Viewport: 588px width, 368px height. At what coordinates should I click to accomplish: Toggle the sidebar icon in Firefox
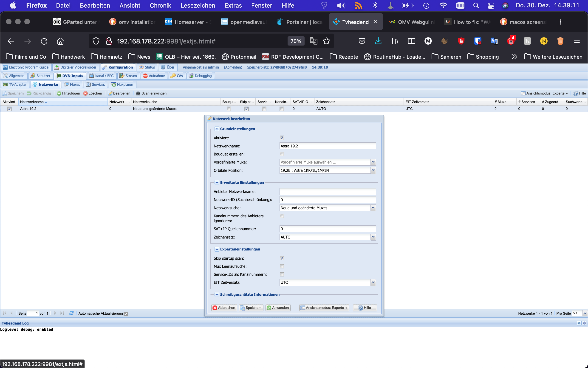411,41
